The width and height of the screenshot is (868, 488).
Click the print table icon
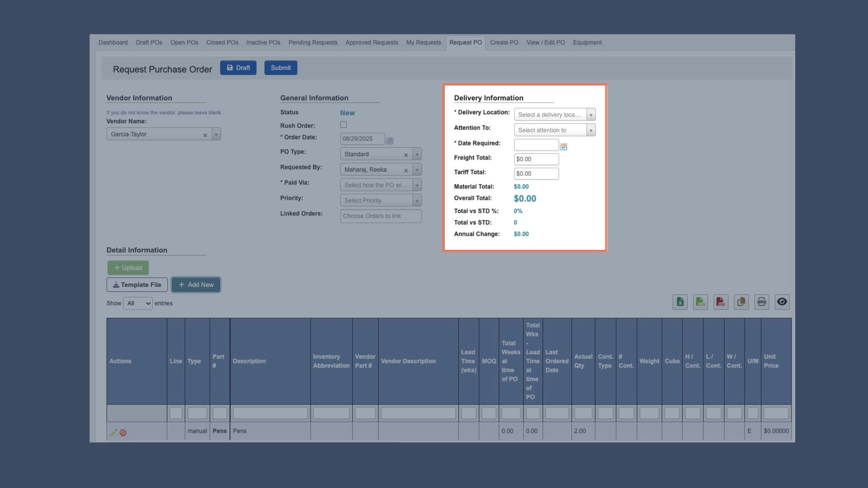point(762,302)
